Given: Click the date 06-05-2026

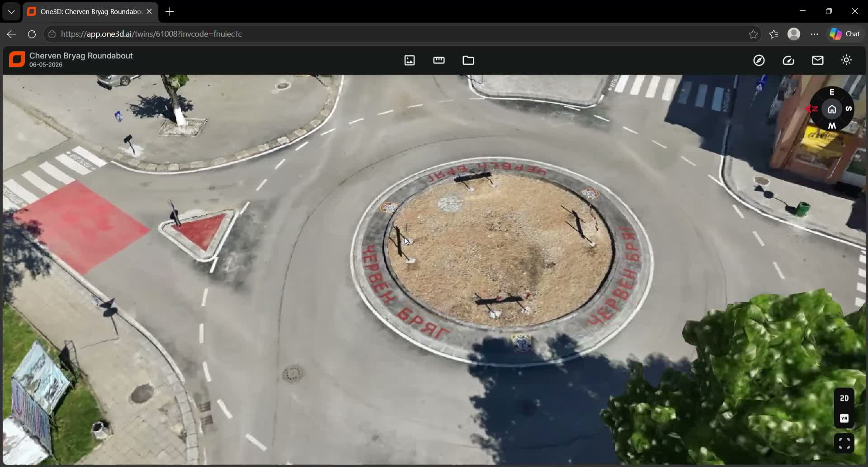Looking at the screenshot, I should click(x=46, y=65).
